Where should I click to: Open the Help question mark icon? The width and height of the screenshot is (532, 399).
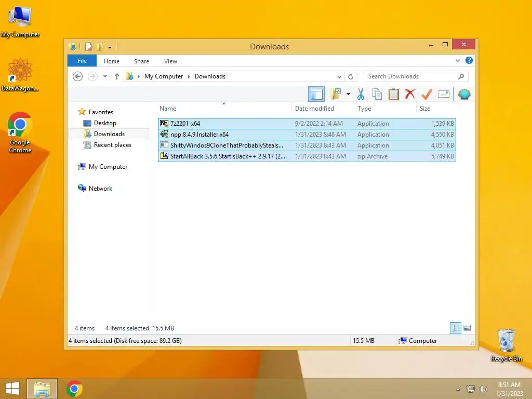[469, 60]
